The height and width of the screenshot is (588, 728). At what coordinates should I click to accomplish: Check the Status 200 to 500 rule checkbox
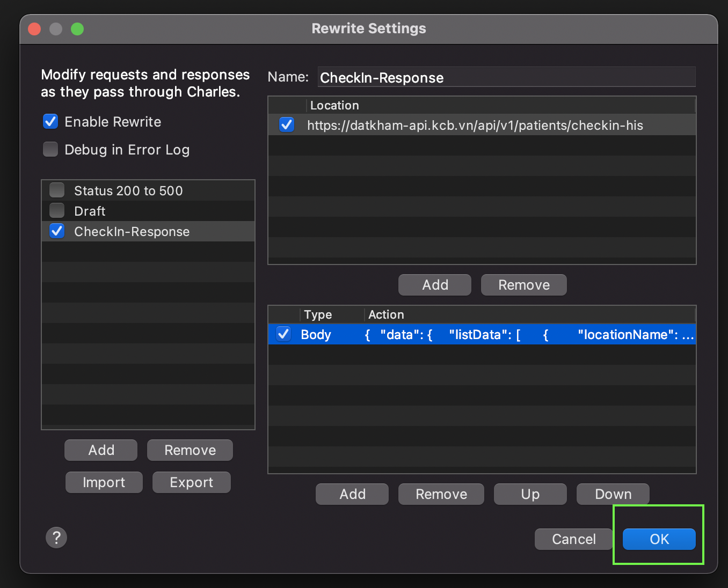click(x=57, y=190)
